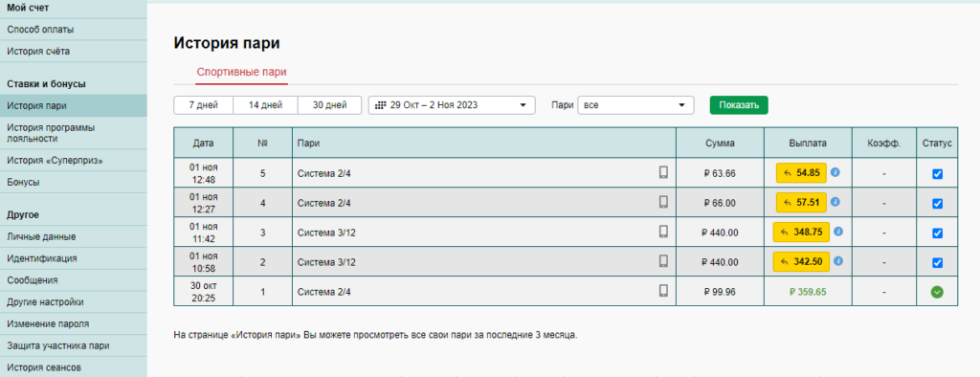Select the Спортивные пари tab

click(x=242, y=72)
